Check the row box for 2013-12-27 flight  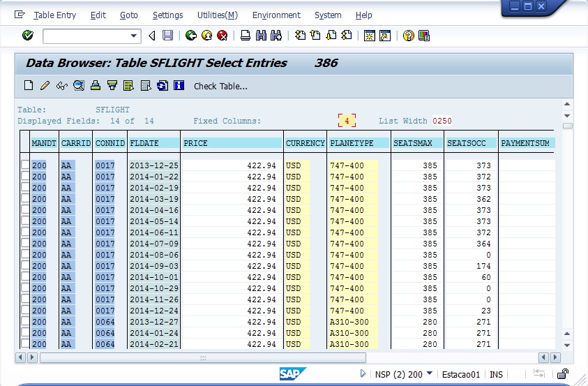click(x=25, y=322)
